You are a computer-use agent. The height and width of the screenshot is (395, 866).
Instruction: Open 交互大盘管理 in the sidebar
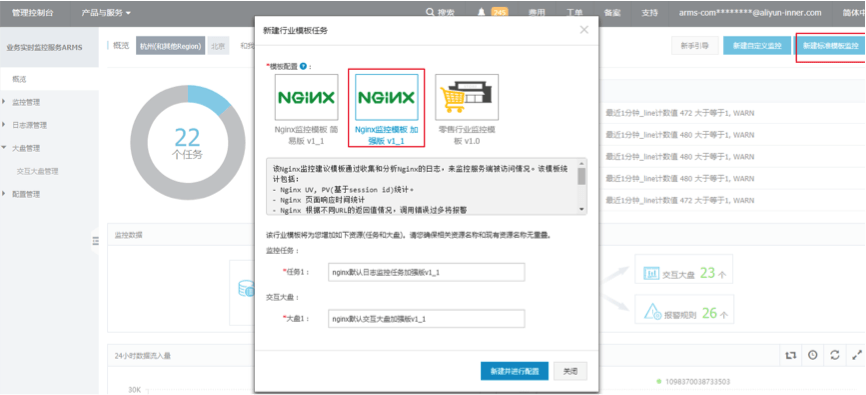38,171
